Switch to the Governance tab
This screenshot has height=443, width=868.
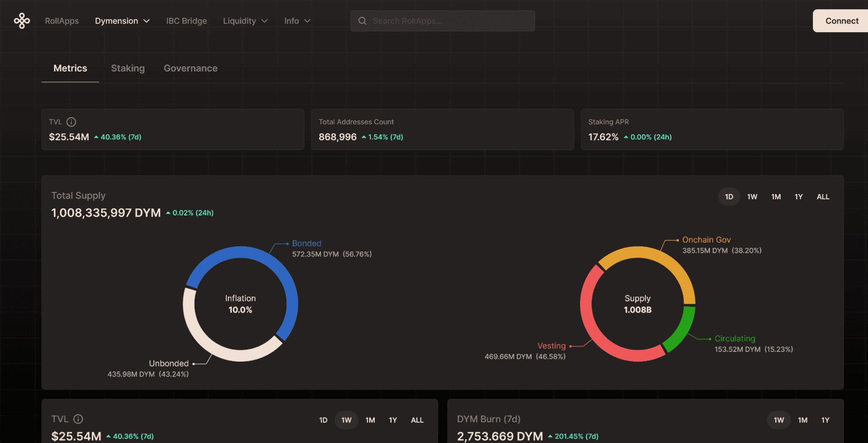pos(191,68)
